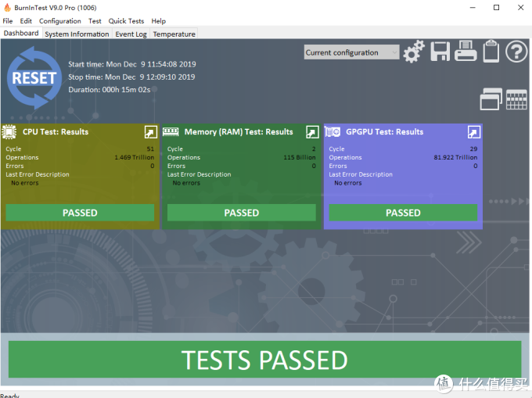Open the Current configuration dropdown
Viewport: 532px width, 398px height.
coord(351,52)
